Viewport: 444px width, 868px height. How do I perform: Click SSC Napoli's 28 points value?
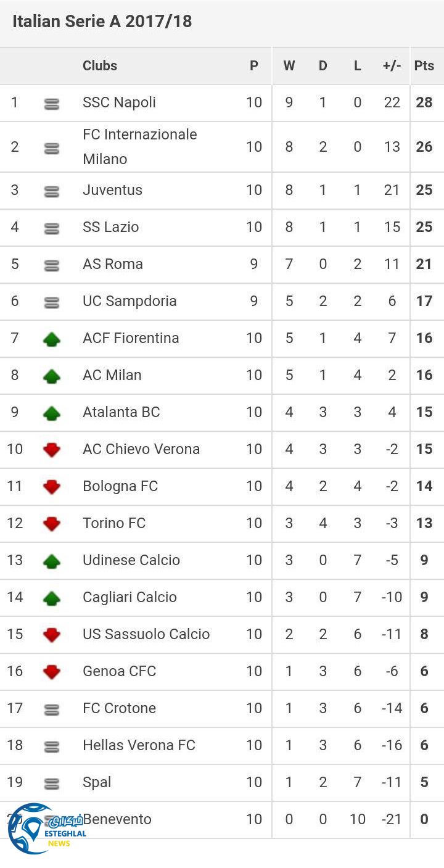[x=424, y=102]
